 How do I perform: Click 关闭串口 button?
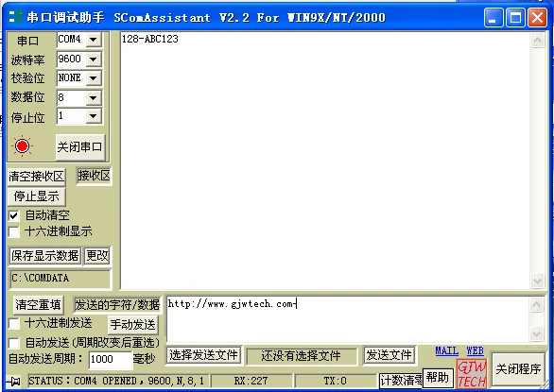[x=80, y=147]
